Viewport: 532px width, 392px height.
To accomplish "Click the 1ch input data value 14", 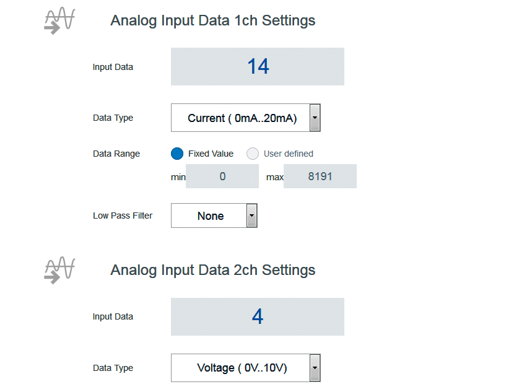I will (258, 66).
